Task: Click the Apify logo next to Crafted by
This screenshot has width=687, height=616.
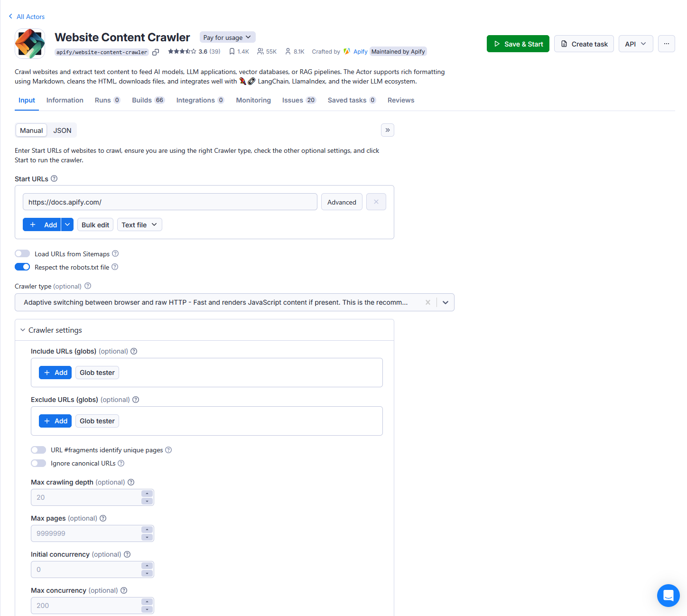Action: (x=347, y=51)
